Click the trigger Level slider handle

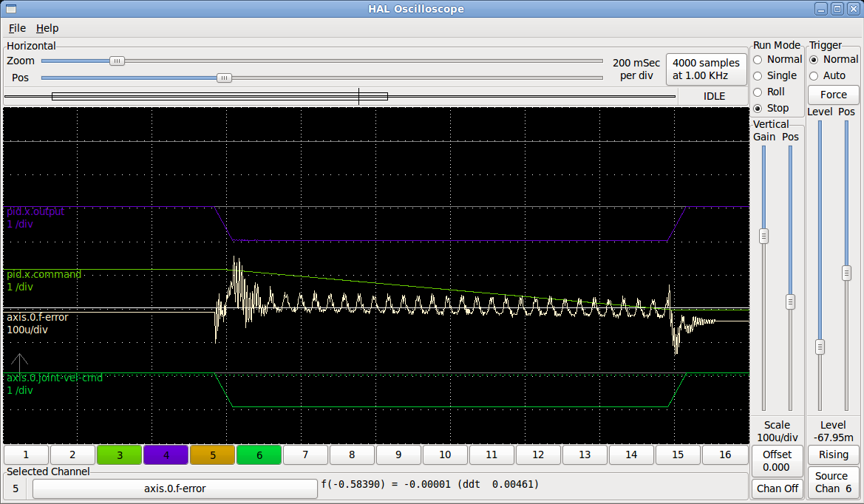820,347
